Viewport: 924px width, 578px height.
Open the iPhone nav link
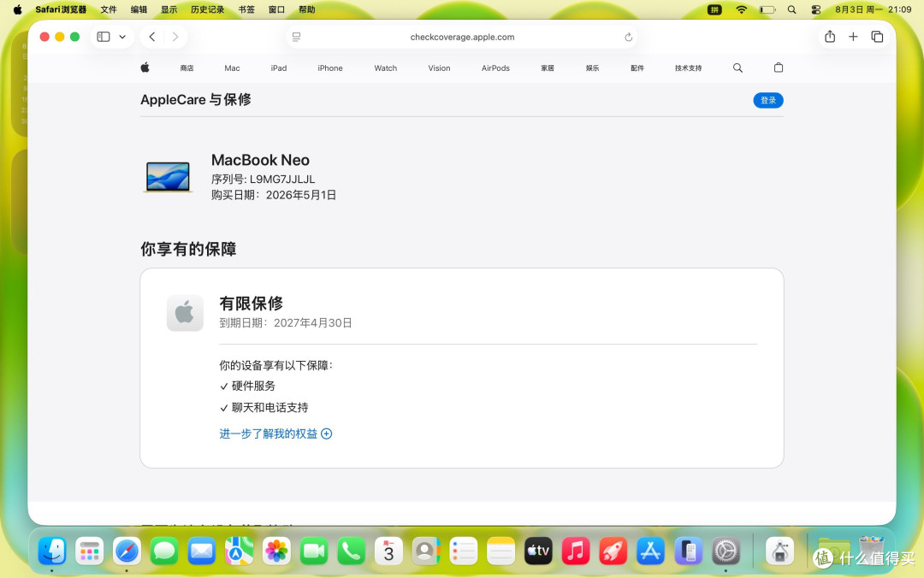[x=330, y=68]
